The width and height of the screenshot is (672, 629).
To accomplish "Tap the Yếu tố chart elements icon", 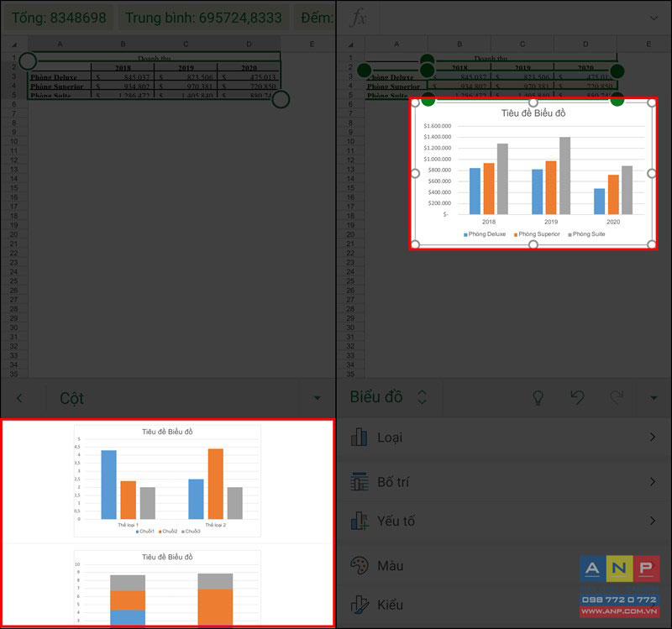I will click(360, 521).
